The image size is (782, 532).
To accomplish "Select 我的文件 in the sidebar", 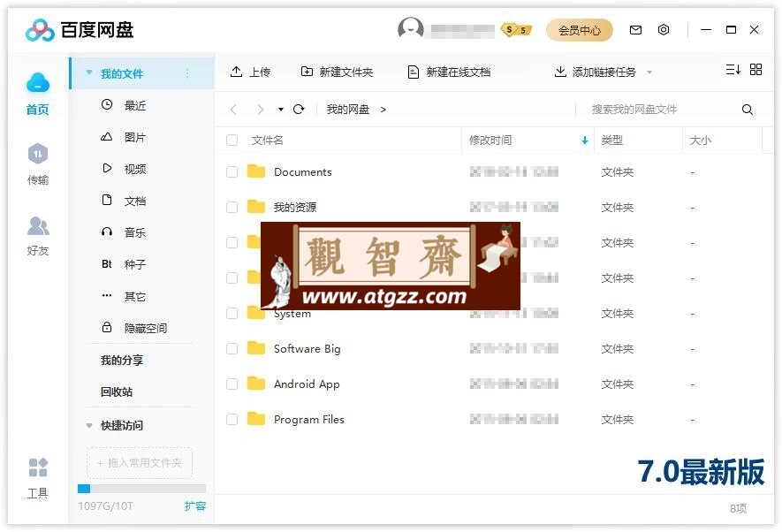I will (141, 73).
